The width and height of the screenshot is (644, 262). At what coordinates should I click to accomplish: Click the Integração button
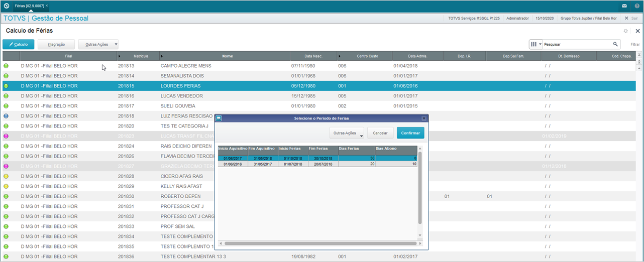point(56,44)
